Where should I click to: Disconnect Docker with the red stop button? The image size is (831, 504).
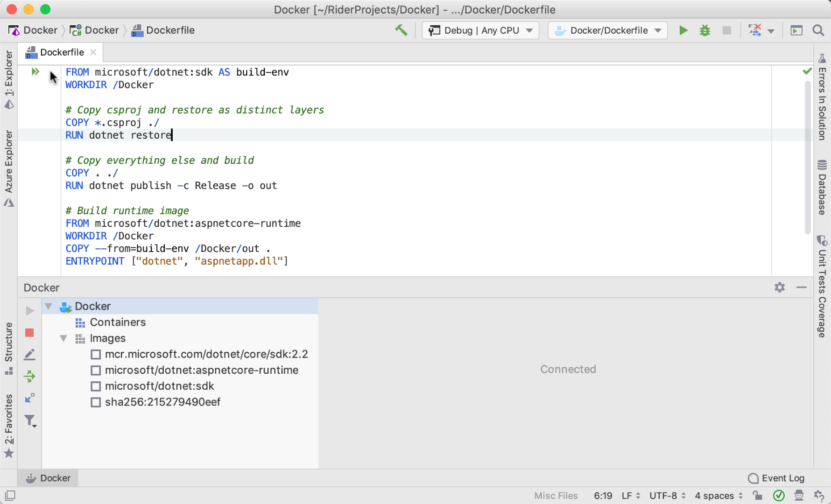pos(29,333)
